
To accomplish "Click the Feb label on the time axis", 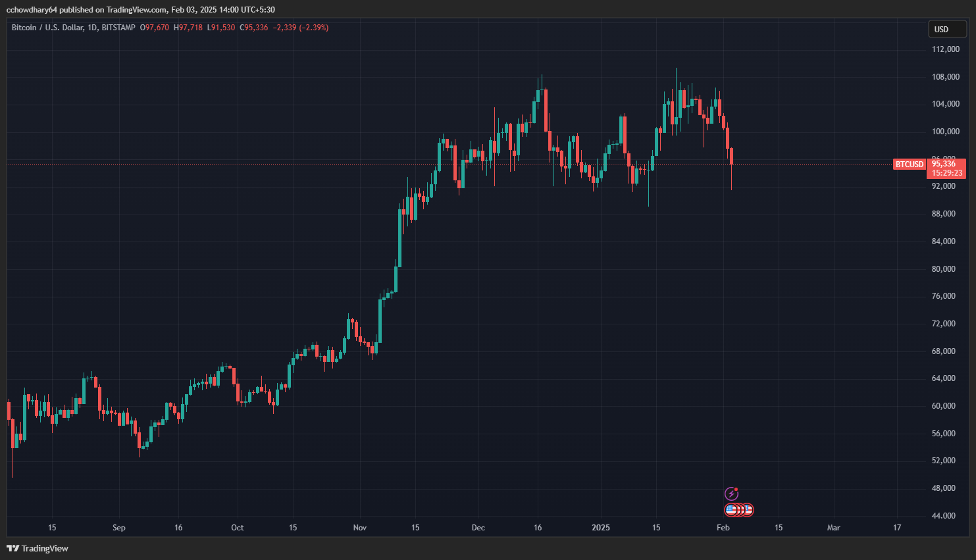I will [x=723, y=527].
